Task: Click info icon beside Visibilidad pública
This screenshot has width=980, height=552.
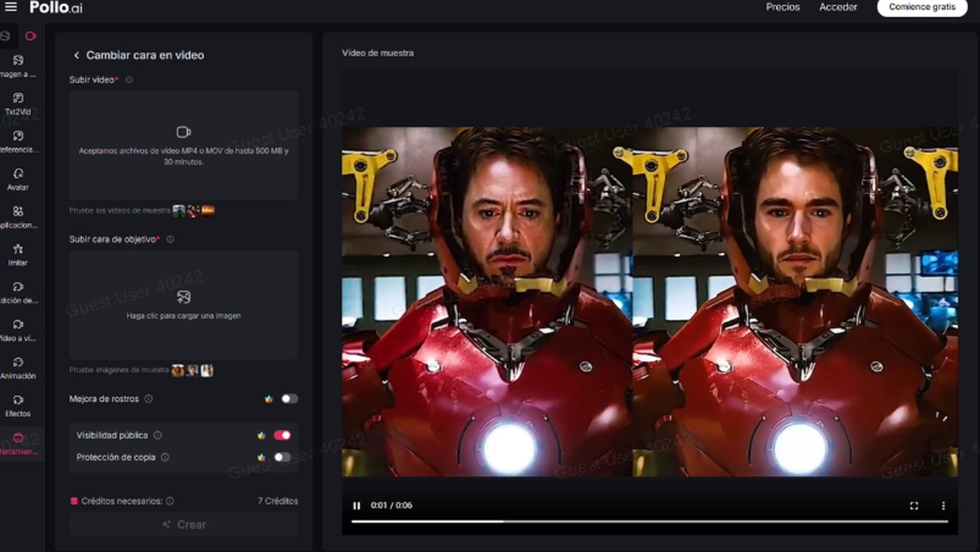Action: [158, 435]
